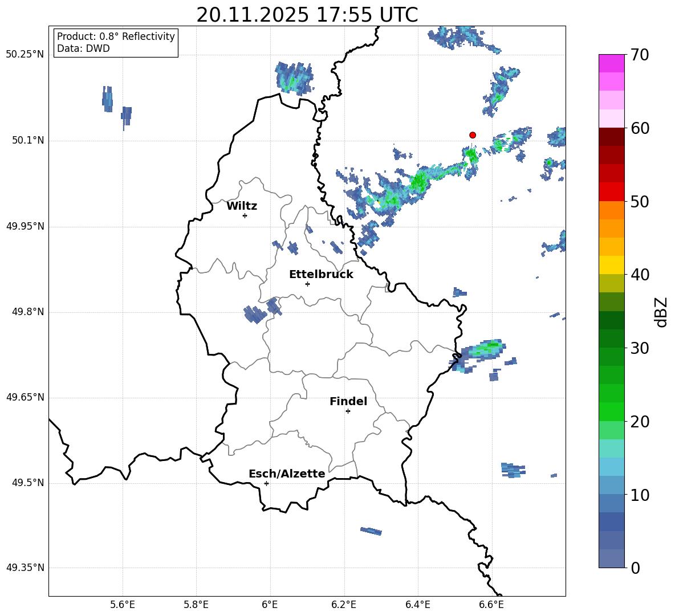The image size is (675, 616).
Task: Click the 6.4°E longitude tick label
Action: pyautogui.click(x=417, y=605)
